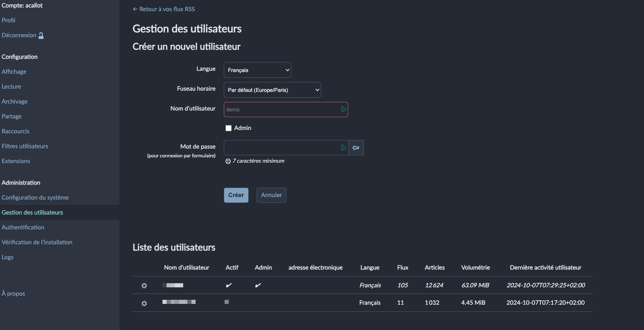Viewport: 644px width, 330px height.
Task: Open the Profil link
Action: coord(9,20)
